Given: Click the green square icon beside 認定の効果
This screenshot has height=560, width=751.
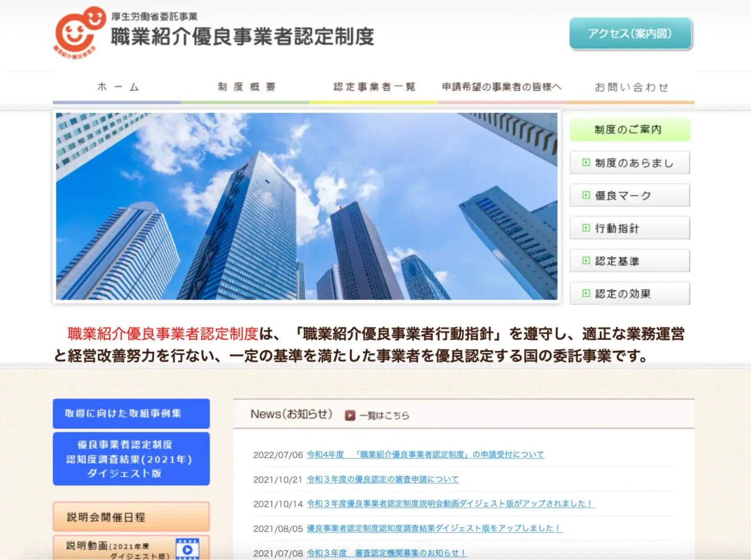Looking at the screenshot, I should (585, 293).
